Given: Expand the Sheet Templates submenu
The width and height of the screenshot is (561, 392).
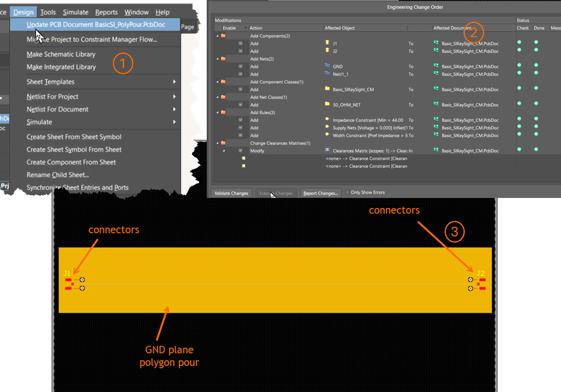Looking at the screenshot, I should 174,82.
